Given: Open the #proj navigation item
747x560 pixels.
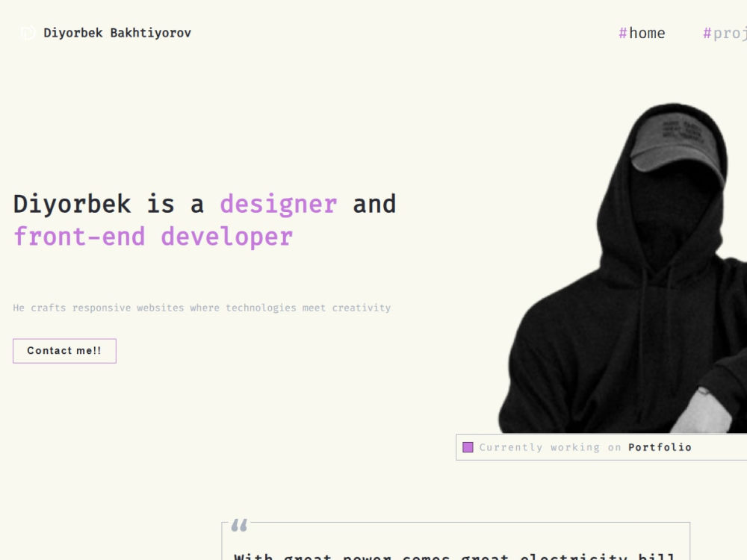Looking at the screenshot, I should point(725,33).
